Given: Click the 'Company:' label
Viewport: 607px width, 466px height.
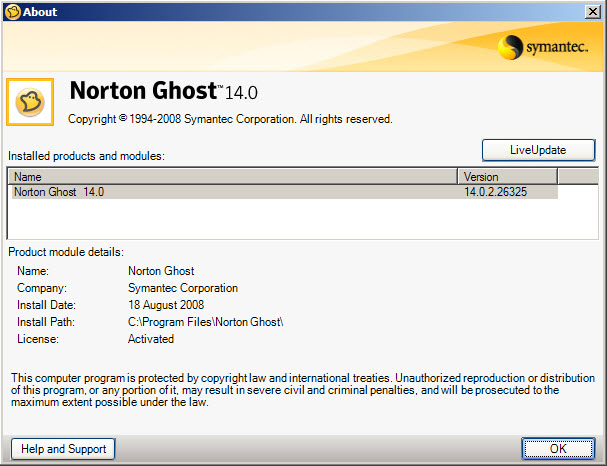Looking at the screenshot, I should click(x=42, y=288).
